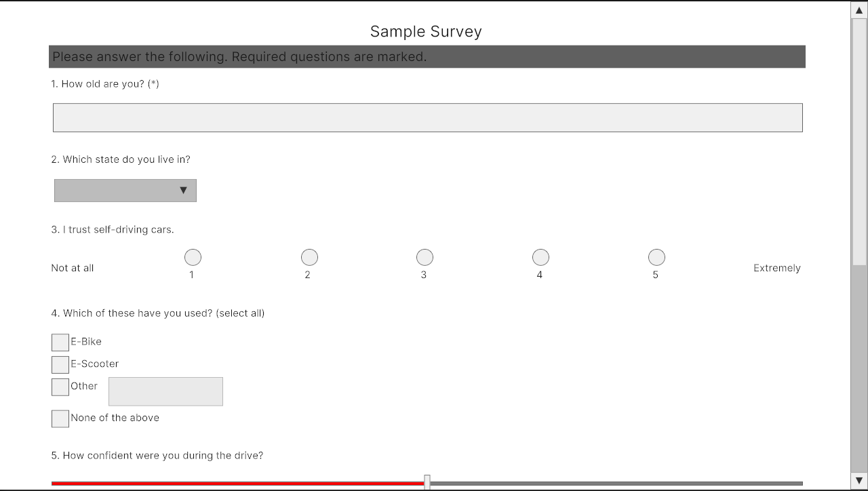
Task: Click the '2. Which state do you live in?' text
Action: point(121,160)
